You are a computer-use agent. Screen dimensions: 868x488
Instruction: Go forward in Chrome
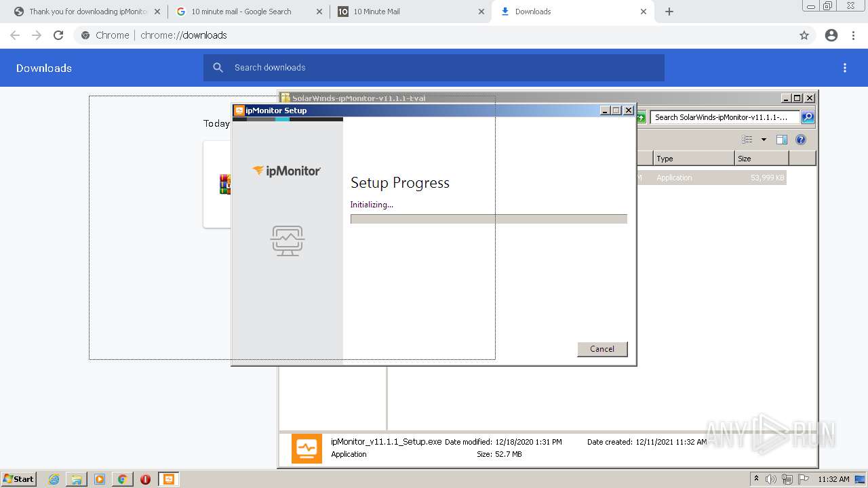click(37, 35)
